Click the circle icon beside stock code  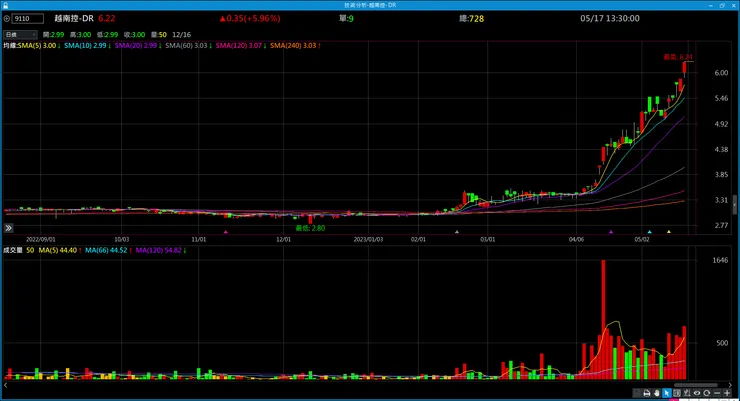tap(7, 19)
